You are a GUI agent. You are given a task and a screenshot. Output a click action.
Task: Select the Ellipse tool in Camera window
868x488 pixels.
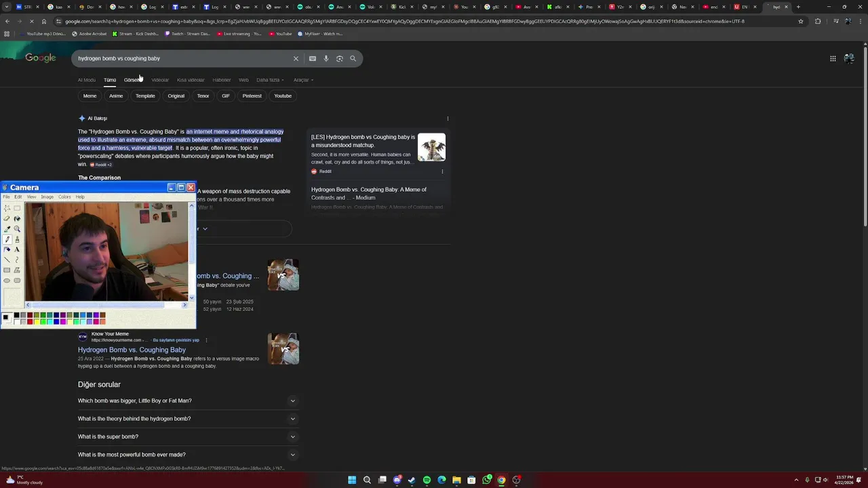(7, 281)
